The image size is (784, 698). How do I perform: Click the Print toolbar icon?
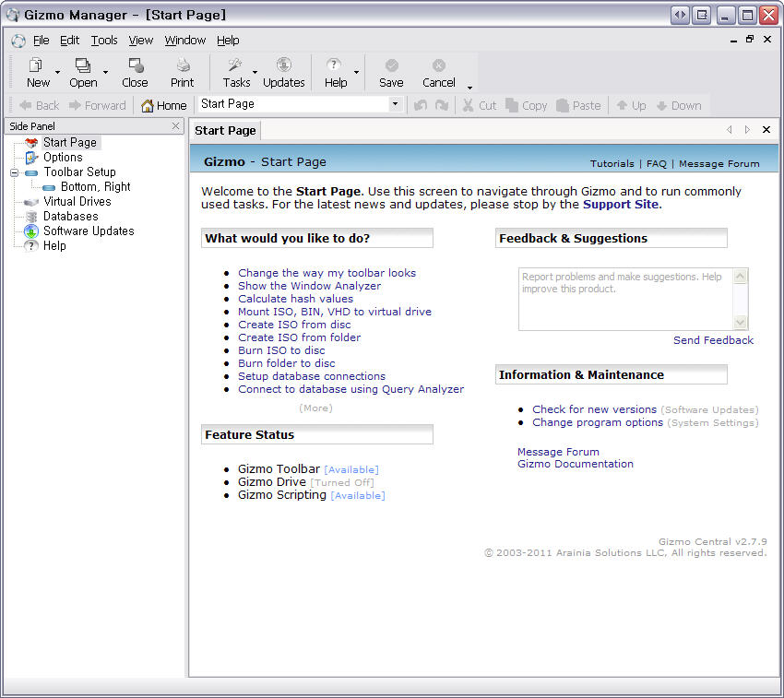click(x=183, y=65)
